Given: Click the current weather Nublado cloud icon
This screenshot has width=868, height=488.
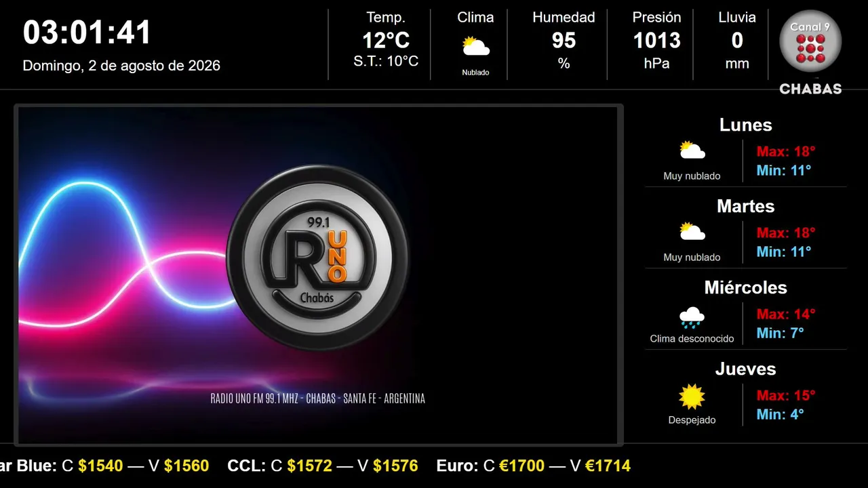Looking at the screenshot, I should tap(475, 47).
